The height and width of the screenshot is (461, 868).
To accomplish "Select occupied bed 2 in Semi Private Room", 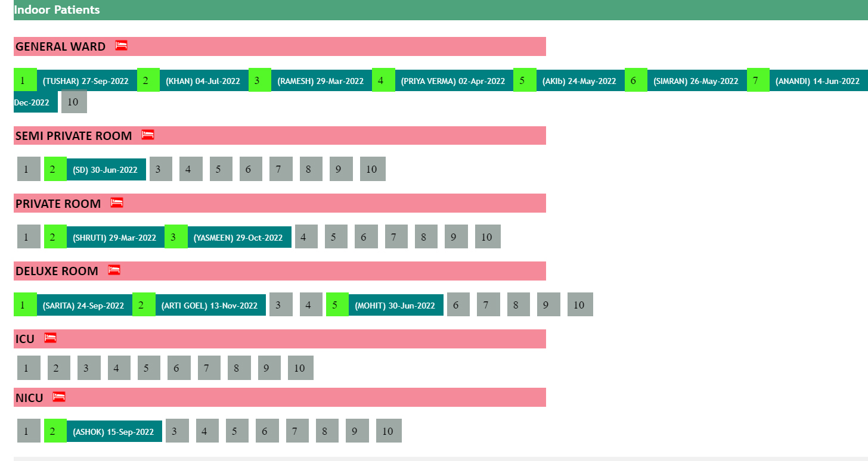I will pos(55,169).
